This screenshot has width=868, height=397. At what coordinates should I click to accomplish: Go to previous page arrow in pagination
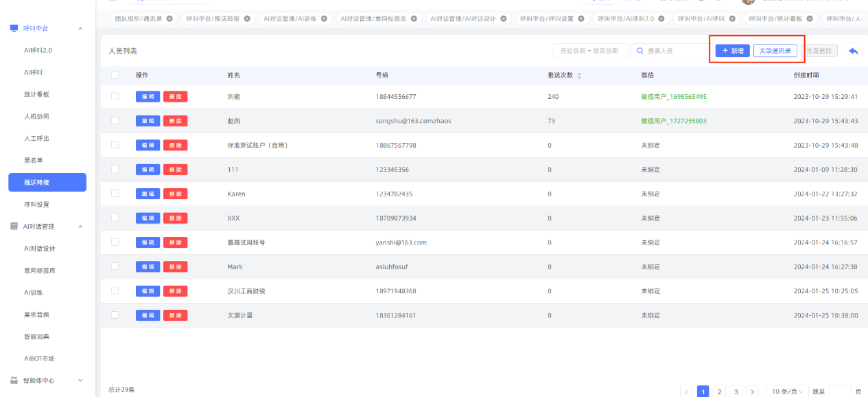tap(687, 392)
